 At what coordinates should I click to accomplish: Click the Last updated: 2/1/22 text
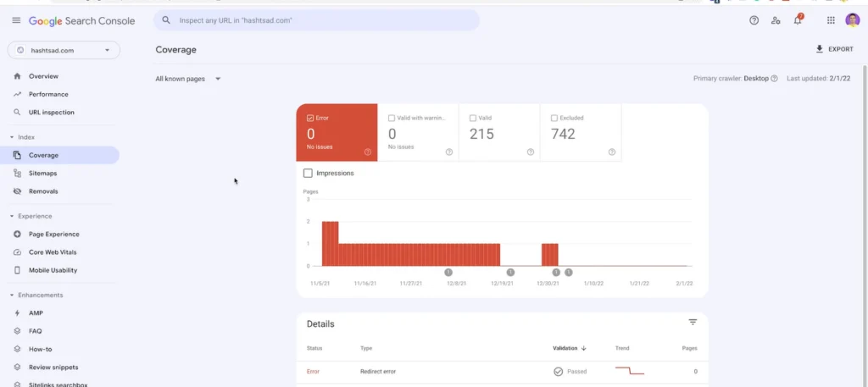pos(818,79)
